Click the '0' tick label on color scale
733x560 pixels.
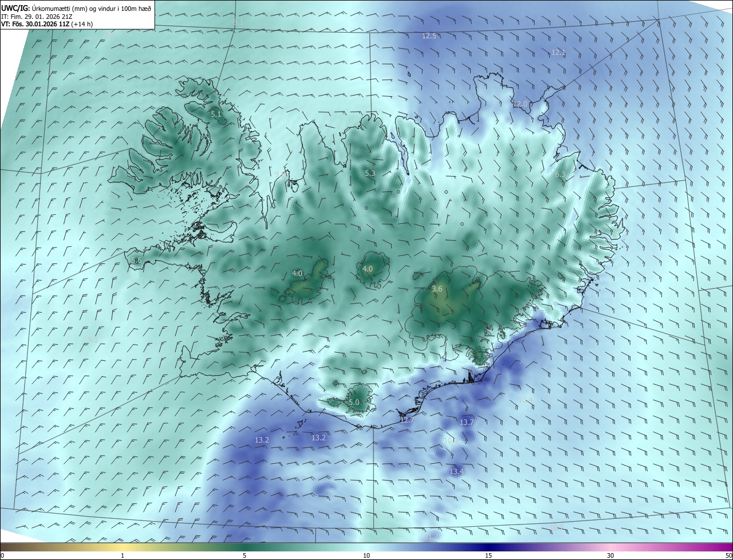[2, 556]
